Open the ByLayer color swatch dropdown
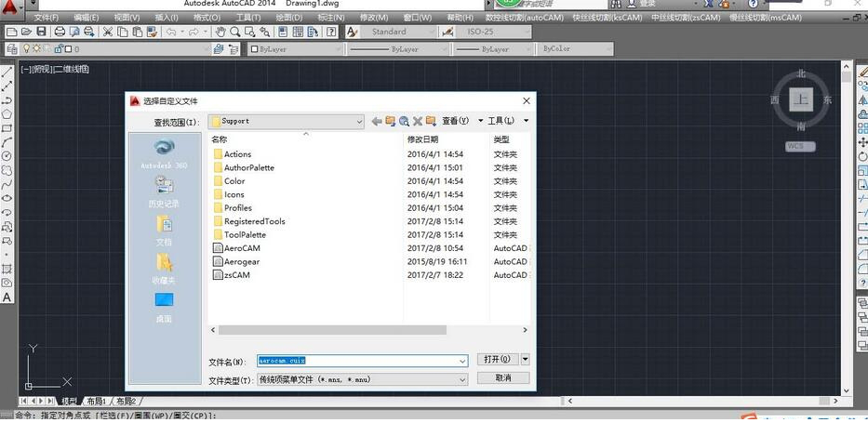The height and width of the screenshot is (436, 868). coord(295,49)
